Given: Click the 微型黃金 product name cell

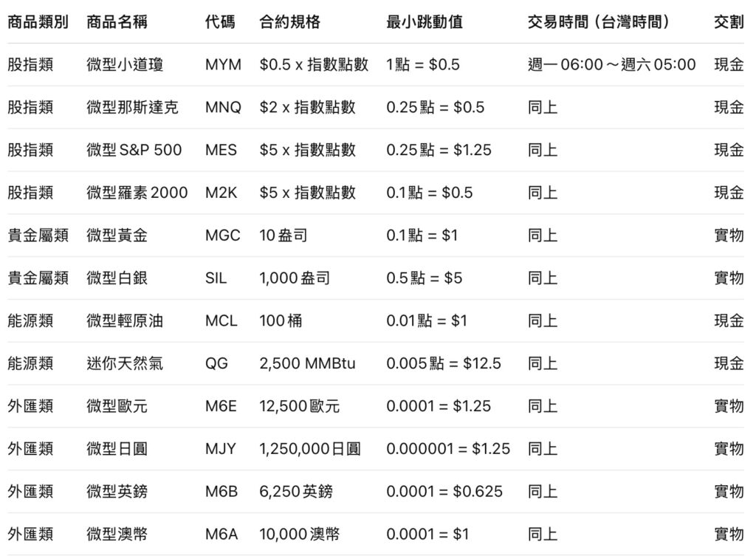Looking at the screenshot, I should coord(117,236).
